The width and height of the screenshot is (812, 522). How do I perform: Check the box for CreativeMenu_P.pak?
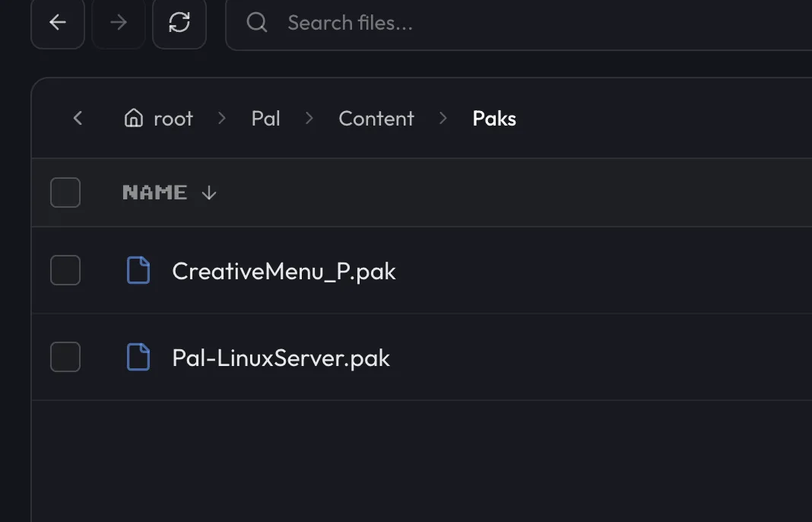(x=65, y=270)
